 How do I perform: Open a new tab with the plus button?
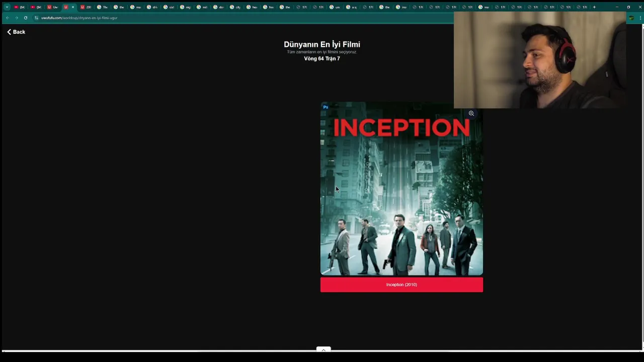[594, 7]
